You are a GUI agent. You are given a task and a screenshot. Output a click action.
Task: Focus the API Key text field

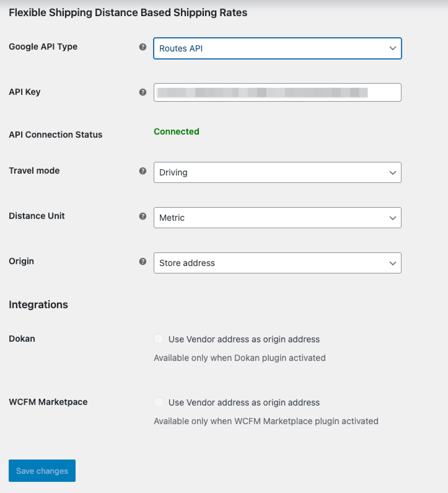click(277, 92)
